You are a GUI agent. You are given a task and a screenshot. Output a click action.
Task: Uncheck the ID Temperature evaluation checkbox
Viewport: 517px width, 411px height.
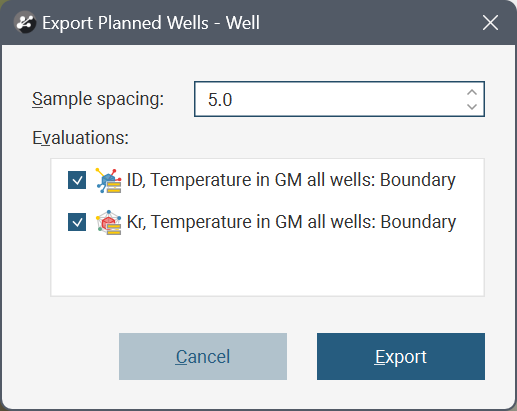(x=77, y=180)
